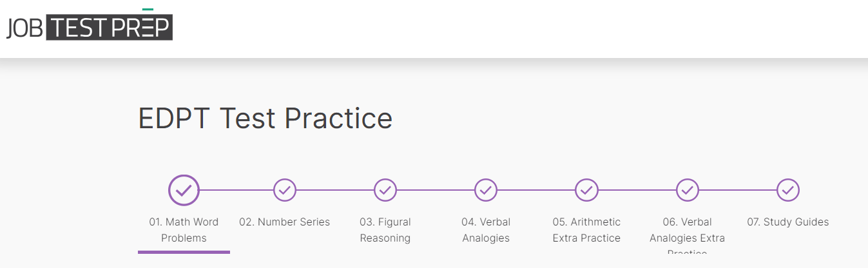Click the JobTestPrep logo
The height and width of the screenshot is (268, 868).
coord(90,27)
